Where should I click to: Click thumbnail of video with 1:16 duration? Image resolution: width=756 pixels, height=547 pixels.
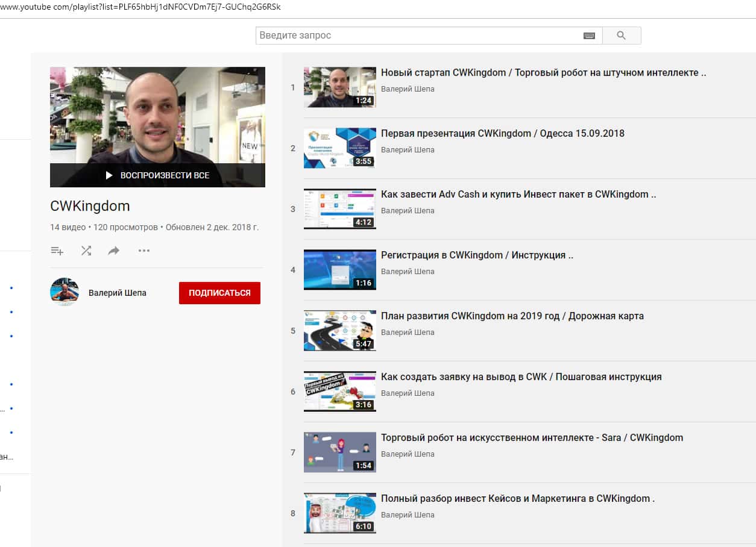click(x=340, y=270)
